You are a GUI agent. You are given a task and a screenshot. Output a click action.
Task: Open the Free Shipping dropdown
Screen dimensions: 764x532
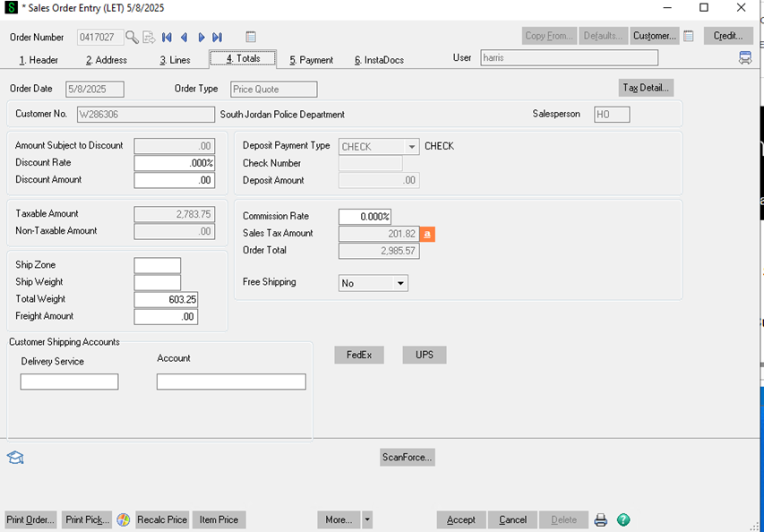click(x=400, y=283)
